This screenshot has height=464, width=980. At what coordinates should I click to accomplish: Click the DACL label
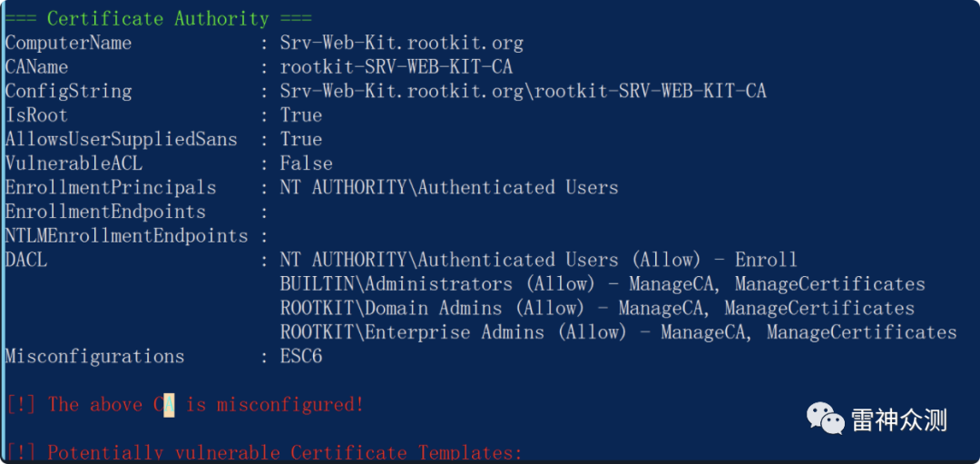[x=26, y=260]
